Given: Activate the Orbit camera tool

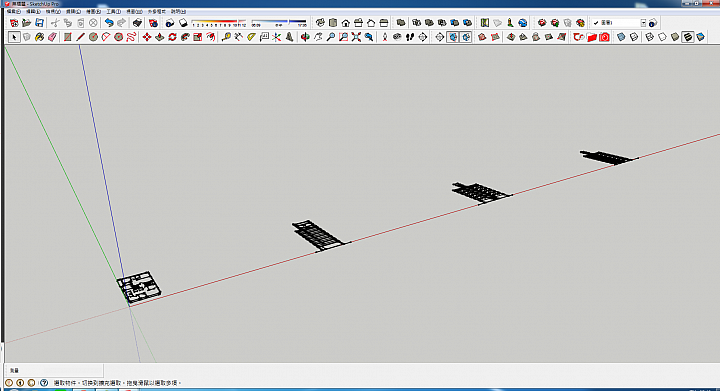Looking at the screenshot, I should pos(305,37).
